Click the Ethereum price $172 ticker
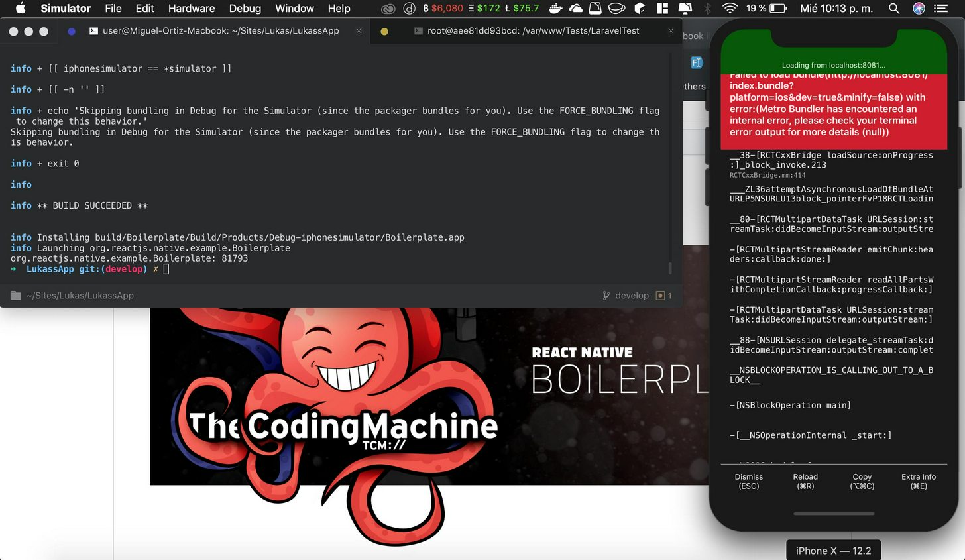Screen dimensions: 965x560 pyautogui.click(x=484, y=9)
